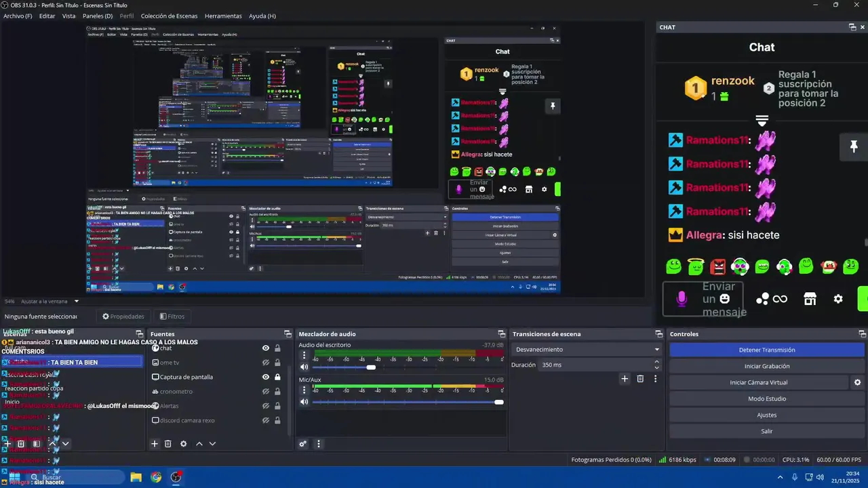The width and height of the screenshot is (868, 488).
Task: Open the Paneles menu
Action: point(98,16)
